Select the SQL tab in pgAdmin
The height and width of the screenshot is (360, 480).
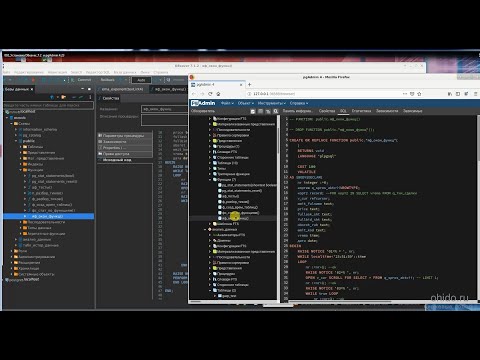(x=343, y=111)
